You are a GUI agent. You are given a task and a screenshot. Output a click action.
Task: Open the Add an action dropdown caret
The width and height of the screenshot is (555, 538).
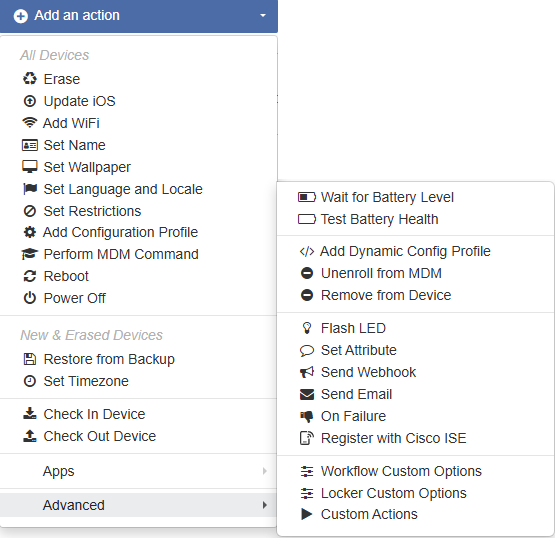(263, 16)
